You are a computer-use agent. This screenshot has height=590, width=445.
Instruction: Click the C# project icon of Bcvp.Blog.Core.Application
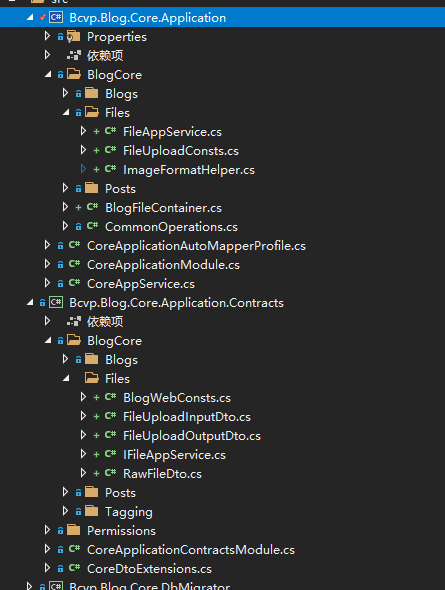point(56,17)
